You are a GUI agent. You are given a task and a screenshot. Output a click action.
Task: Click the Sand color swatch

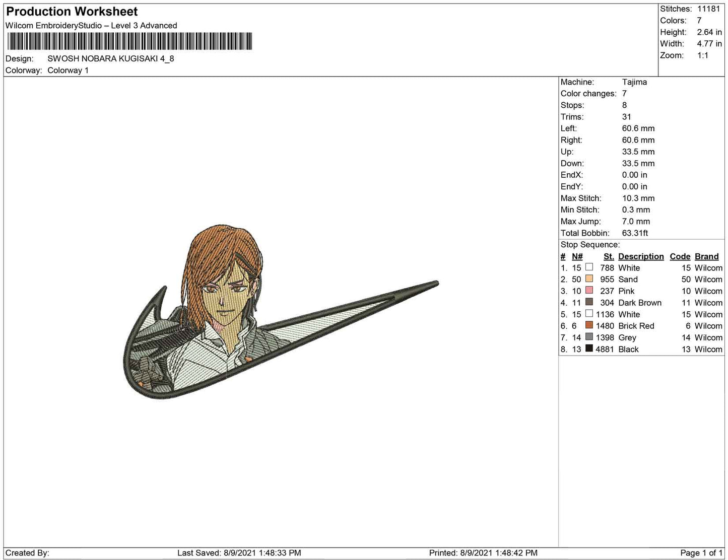coord(589,279)
